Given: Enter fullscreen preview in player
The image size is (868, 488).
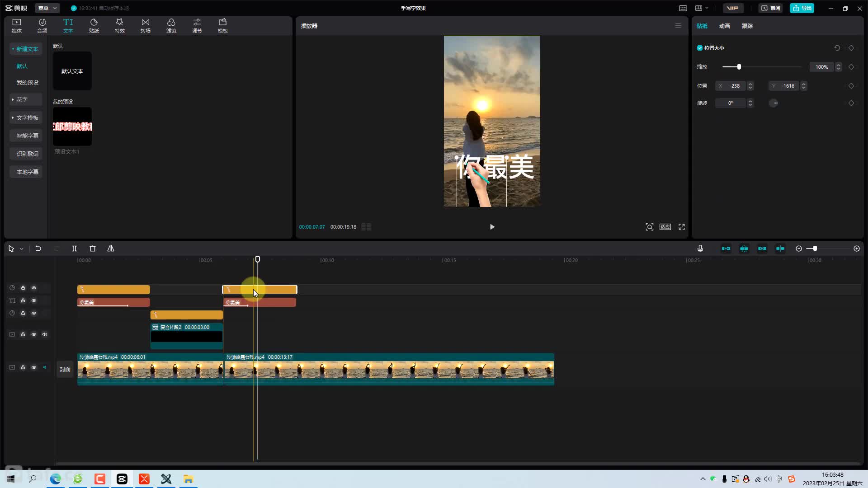Looking at the screenshot, I should (x=682, y=227).
